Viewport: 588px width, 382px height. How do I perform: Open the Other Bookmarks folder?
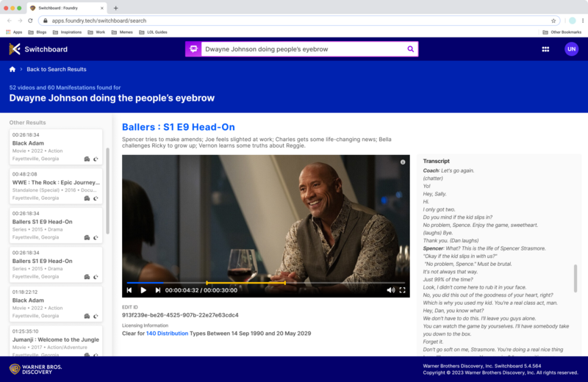(x=562, y=32)
